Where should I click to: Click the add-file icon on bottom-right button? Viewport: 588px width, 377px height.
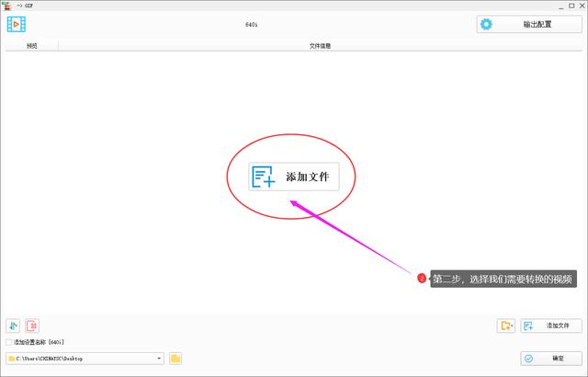click(529, 326)
